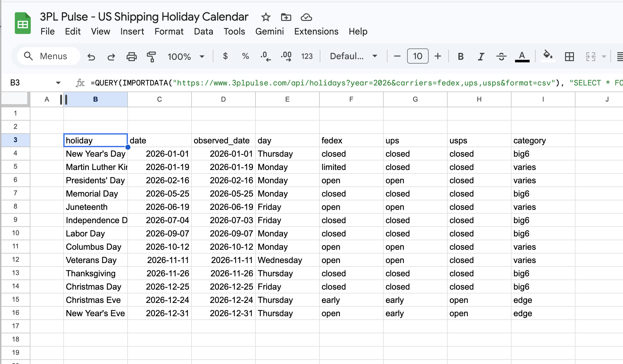
Task: Open the Extensions menu
Action: pos(316,31)
